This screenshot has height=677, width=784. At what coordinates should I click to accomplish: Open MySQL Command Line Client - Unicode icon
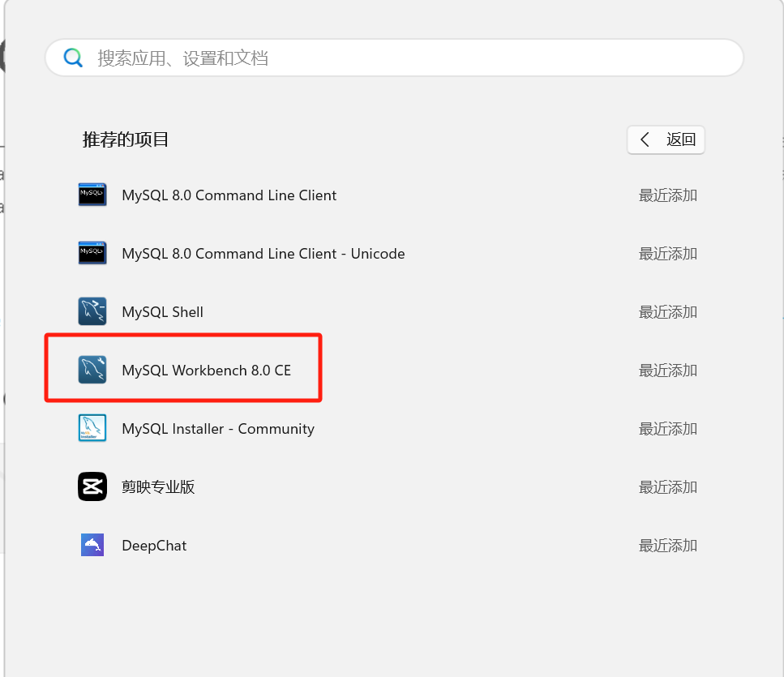[92, 253]
